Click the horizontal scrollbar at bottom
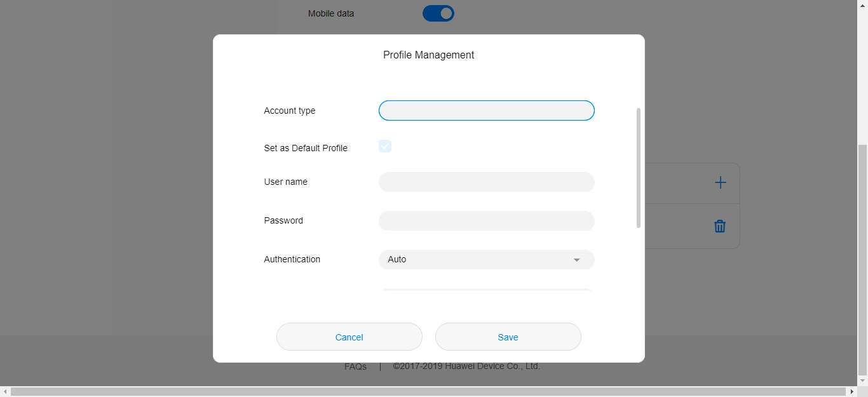 pos(426,392)
